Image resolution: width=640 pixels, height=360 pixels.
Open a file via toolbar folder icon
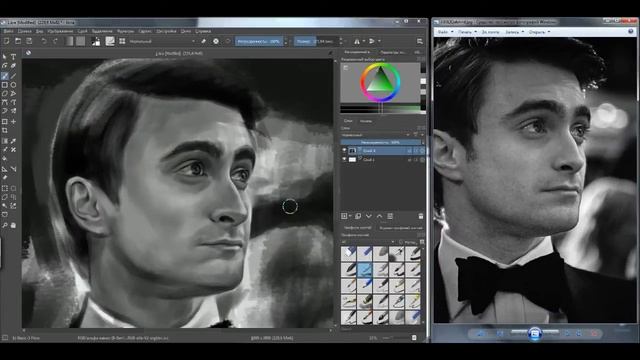click(x=18, y=41)
